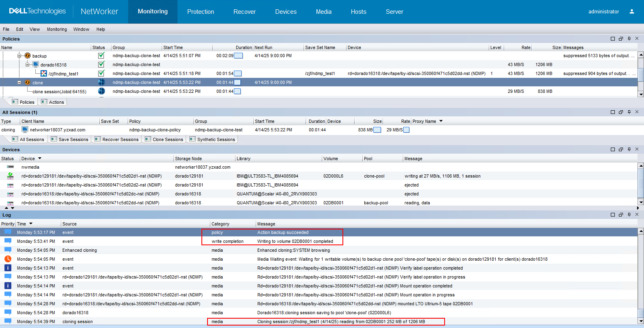Image resolution: width=644 pixels, height=328 pixels.
Task: Sort log by the Category column header
Action: pos(233,224)
